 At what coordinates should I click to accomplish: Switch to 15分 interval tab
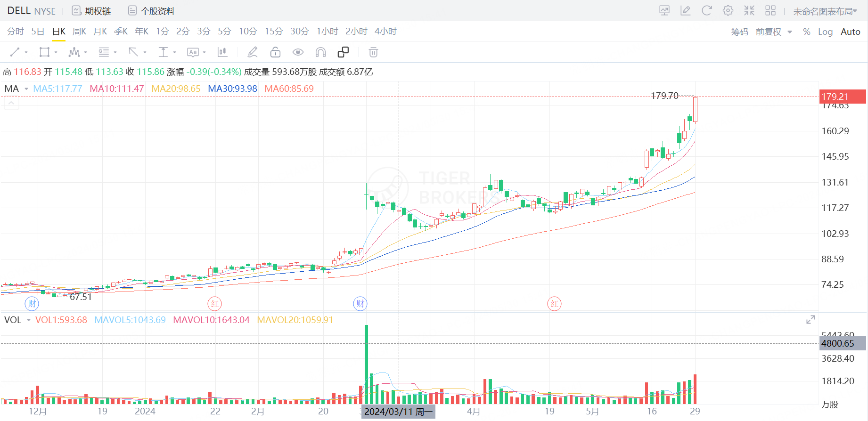tap(274, 32)
